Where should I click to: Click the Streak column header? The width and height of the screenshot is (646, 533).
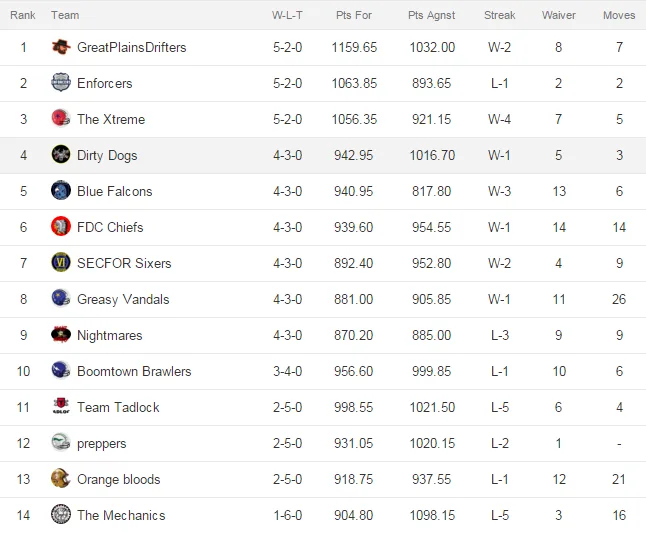click(x=499, y=15)
